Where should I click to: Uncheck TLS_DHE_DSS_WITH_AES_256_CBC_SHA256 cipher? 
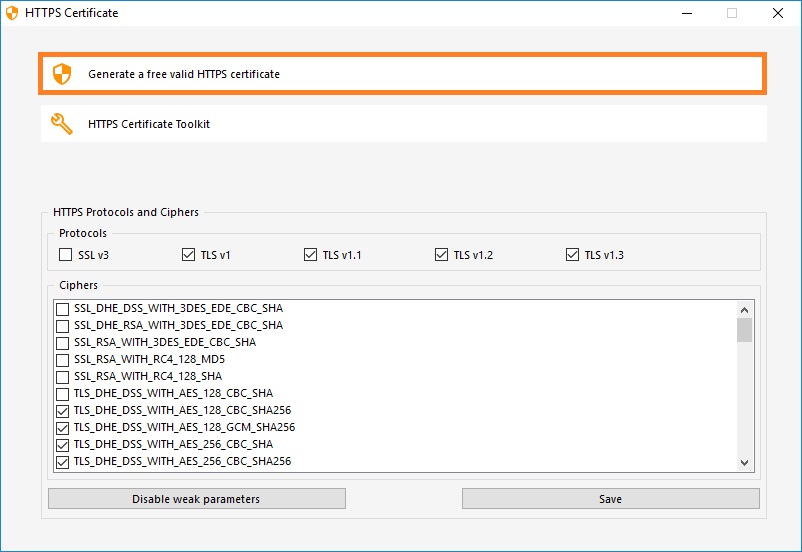[63, 461]
